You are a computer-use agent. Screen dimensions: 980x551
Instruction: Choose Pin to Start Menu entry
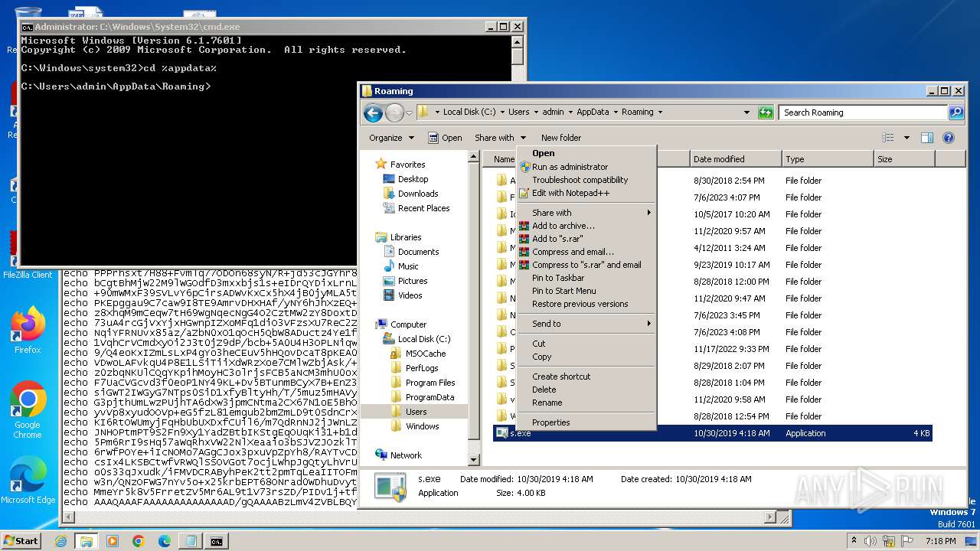(586, 291)
